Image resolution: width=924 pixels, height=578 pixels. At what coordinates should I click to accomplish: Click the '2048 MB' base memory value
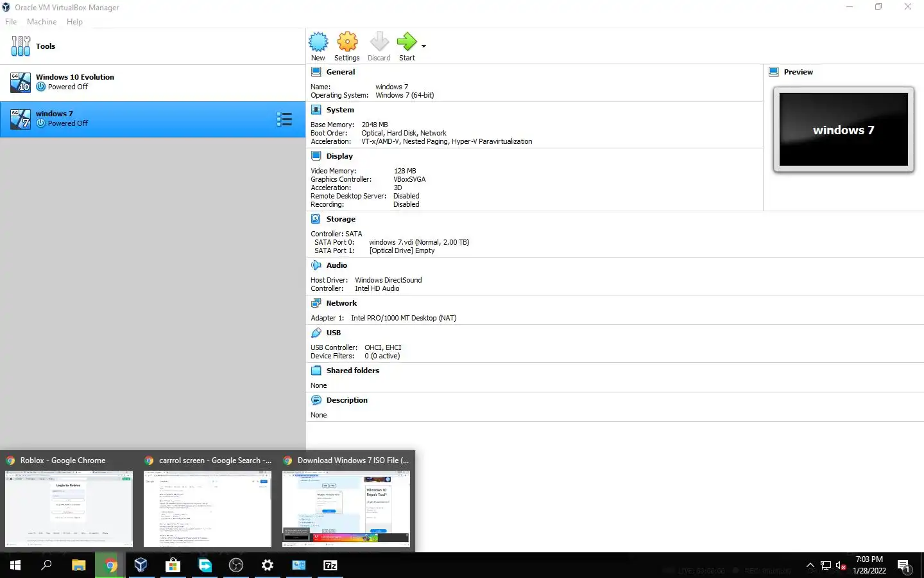click(375, 125)
